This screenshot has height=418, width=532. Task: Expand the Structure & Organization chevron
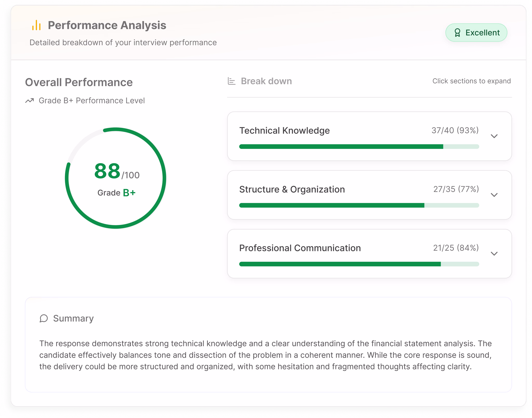494,195
